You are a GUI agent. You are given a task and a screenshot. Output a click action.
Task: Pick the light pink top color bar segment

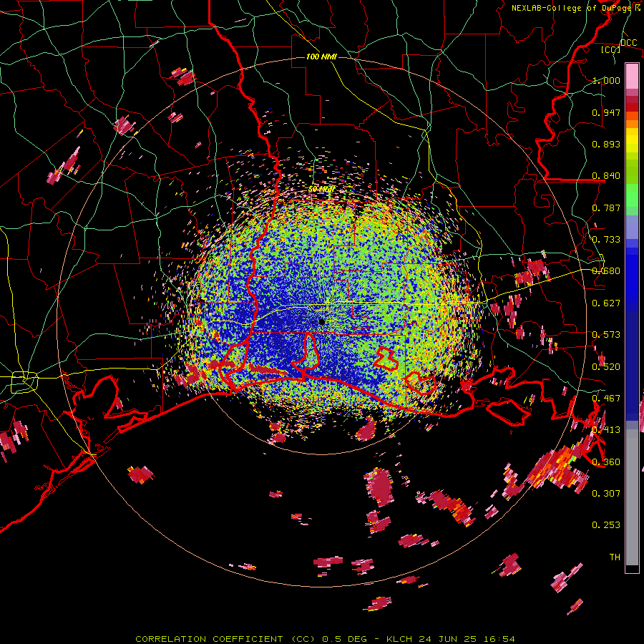click(632, 76)
